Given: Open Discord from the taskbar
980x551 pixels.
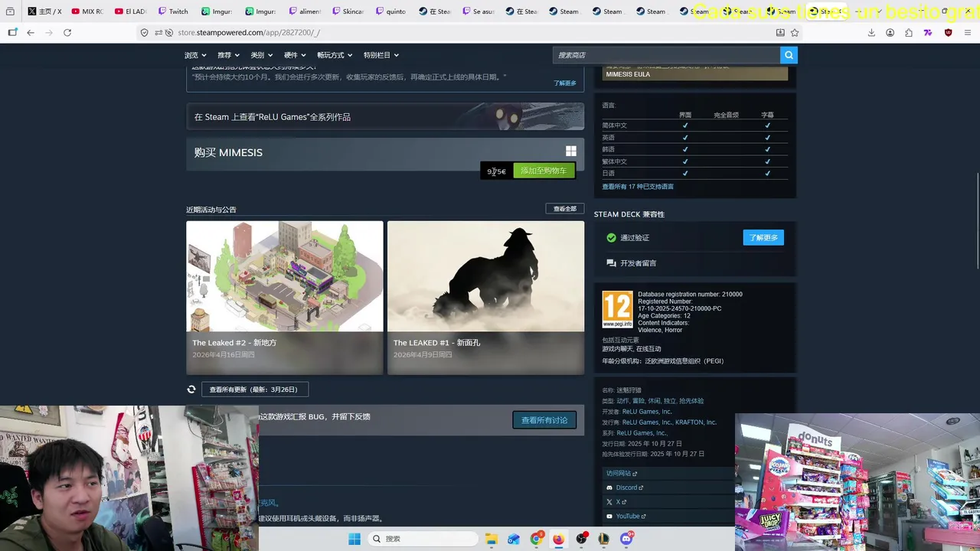Looking at the screenshot, I should 626,539.
